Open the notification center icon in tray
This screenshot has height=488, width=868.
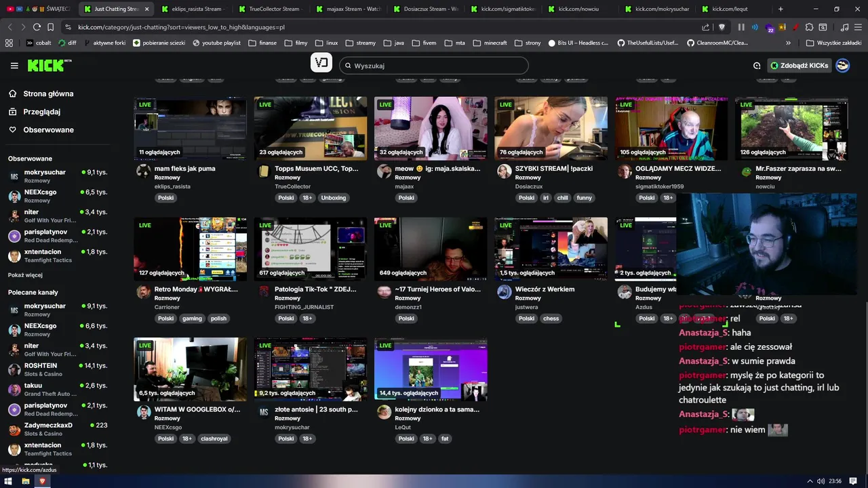(x=853, y=481)
